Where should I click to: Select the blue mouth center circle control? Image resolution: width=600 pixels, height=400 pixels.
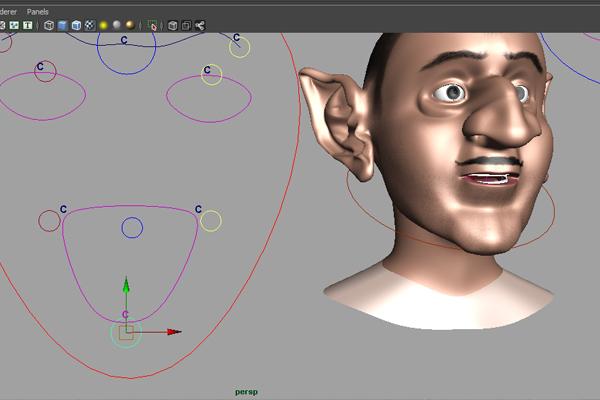[132, 228]
